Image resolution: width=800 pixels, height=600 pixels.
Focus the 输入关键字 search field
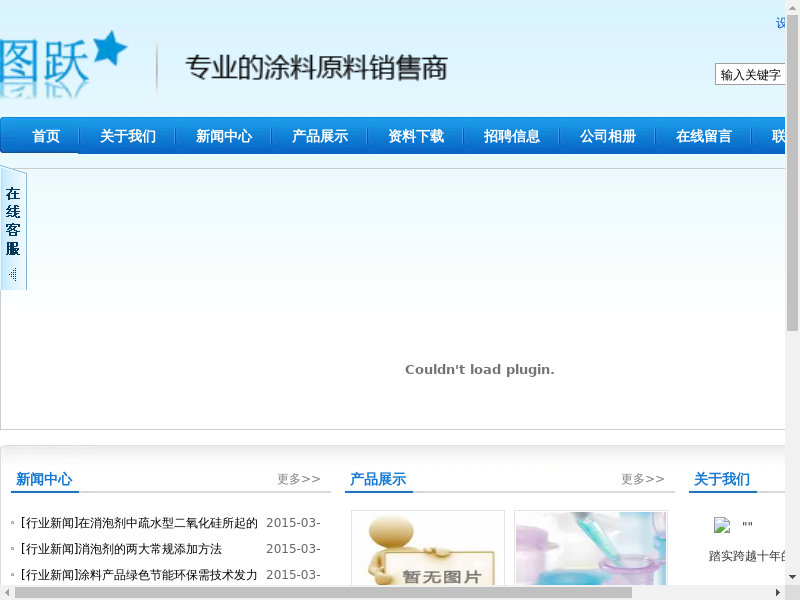750,74
